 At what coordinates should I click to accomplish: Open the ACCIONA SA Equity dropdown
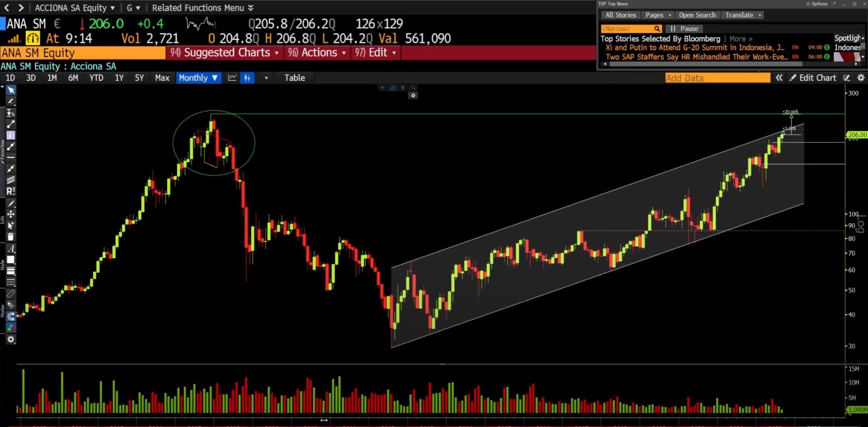pos(75,8)
